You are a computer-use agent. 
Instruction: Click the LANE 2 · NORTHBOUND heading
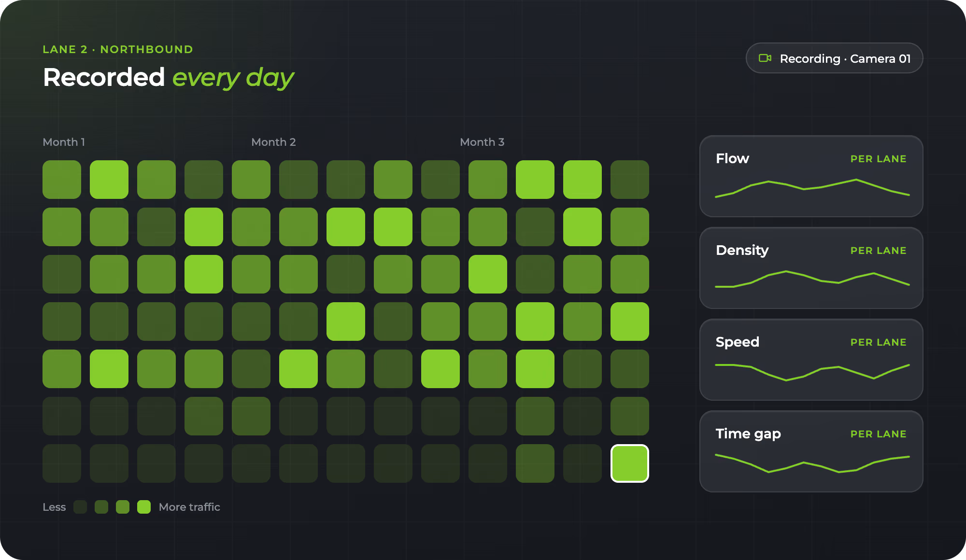(x=118, y=49)
